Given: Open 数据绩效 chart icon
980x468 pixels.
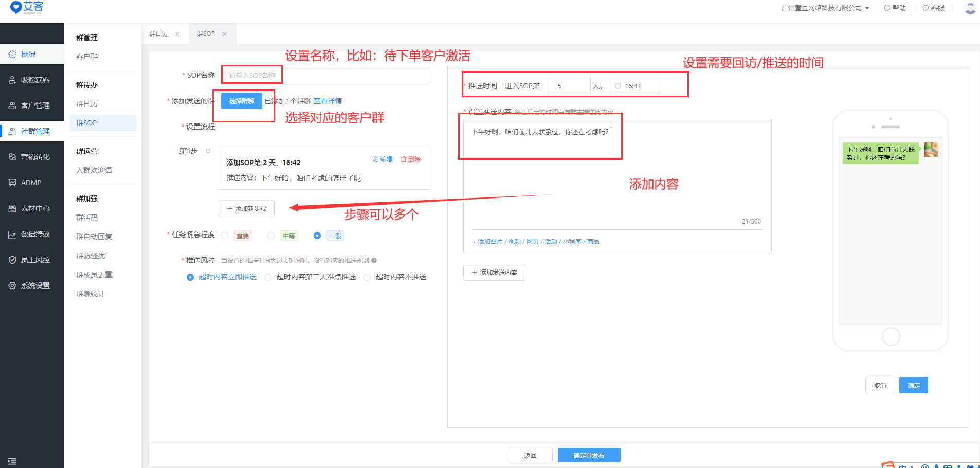Looking at the screenshot, I should point(12,235).
